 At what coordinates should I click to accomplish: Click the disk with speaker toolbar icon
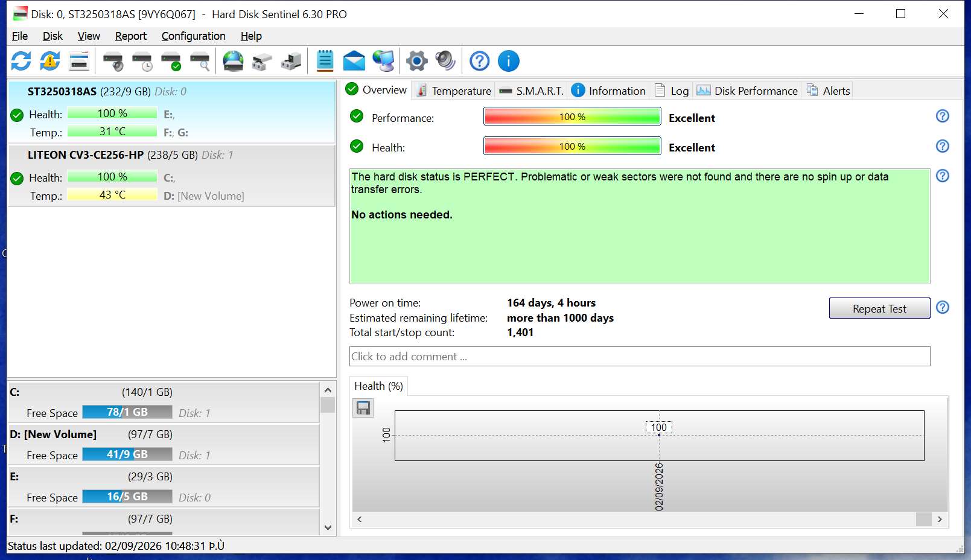tap(113, 61)
